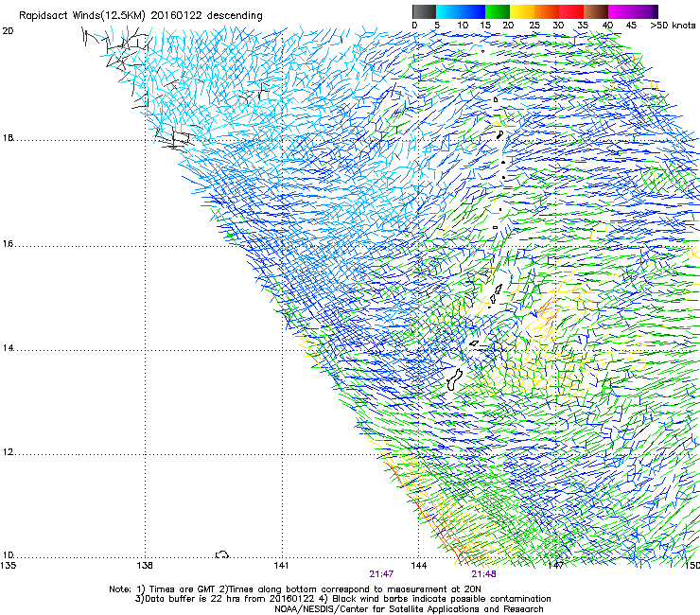Pick the brown 35-40 knots legend swatch
Screen dimensions: 700x615
pyautogui.click(x=596, y=11)
